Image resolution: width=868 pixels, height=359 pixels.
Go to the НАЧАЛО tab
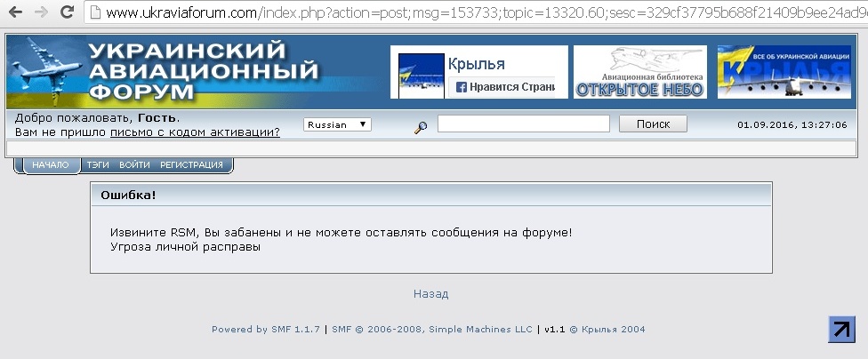(x=51, y=165)
